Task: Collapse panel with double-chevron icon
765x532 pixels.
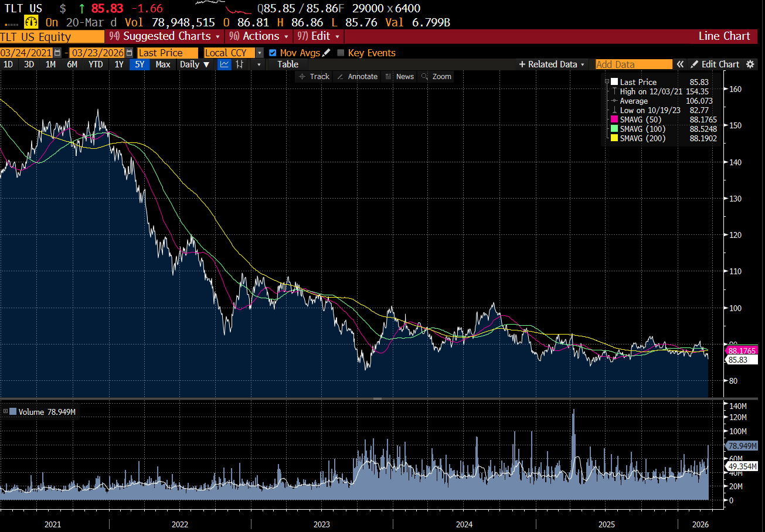Action: (x=680, y=64)
